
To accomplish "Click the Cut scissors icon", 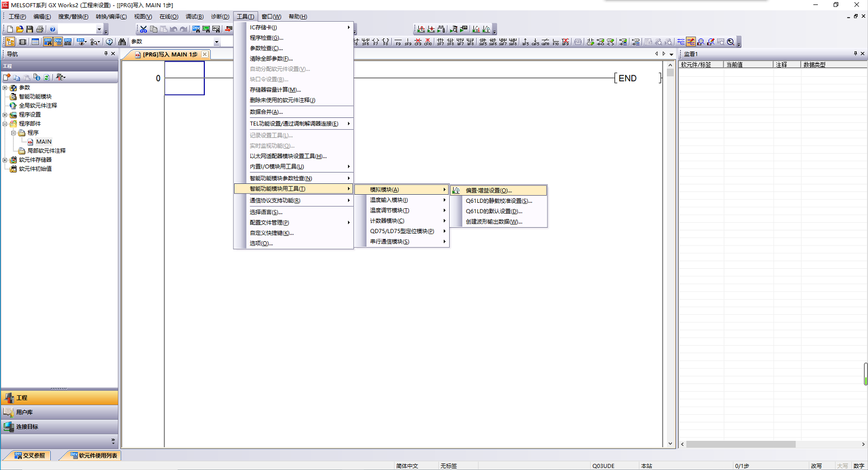I will click(143, 29).
